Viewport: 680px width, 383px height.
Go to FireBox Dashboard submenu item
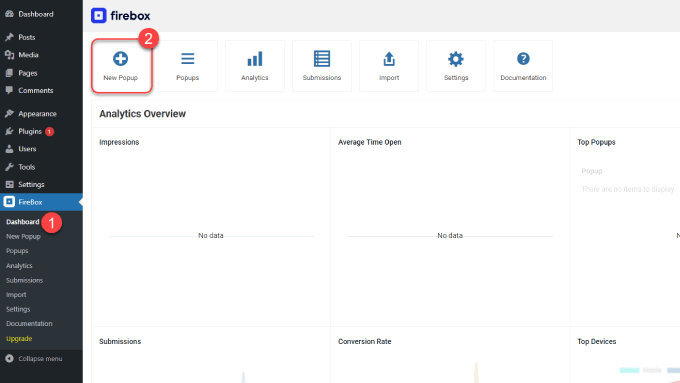pyautogui.click(x=23, y=222)
